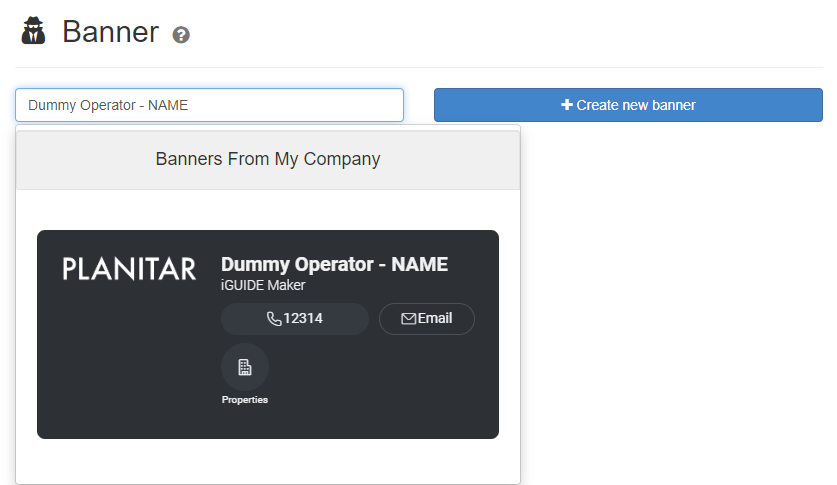
Task: Click the PLANITAR logo on the banner
Action: [x=129, y=269]
